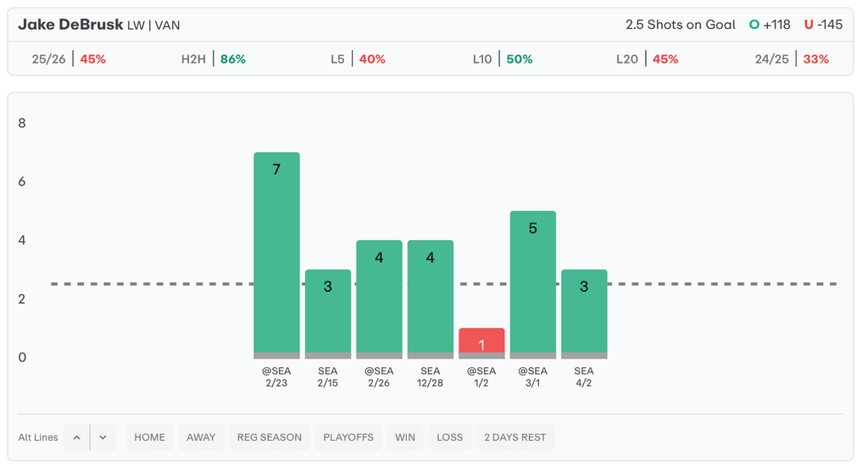
Task: Enable the REG SEASON filter
Action: click(270, 438)
